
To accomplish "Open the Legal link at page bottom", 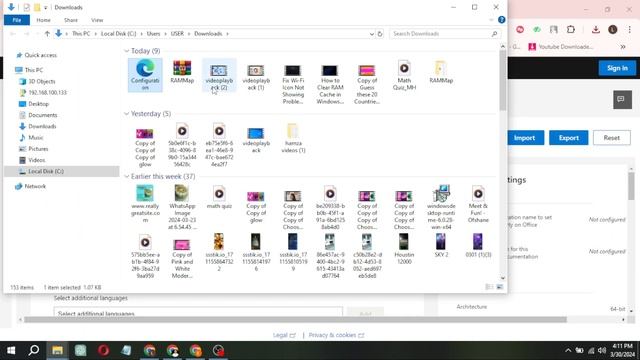I will pos(284,335).
